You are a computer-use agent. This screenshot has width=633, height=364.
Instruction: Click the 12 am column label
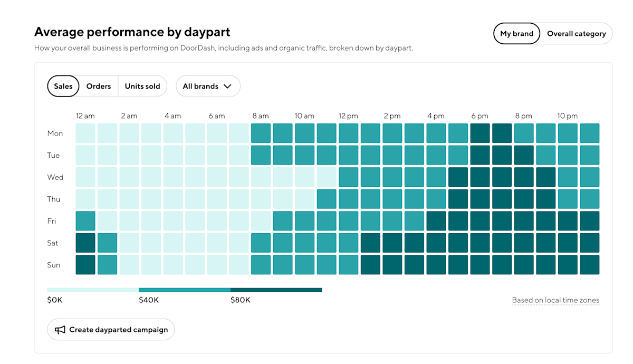click(85, 116)
